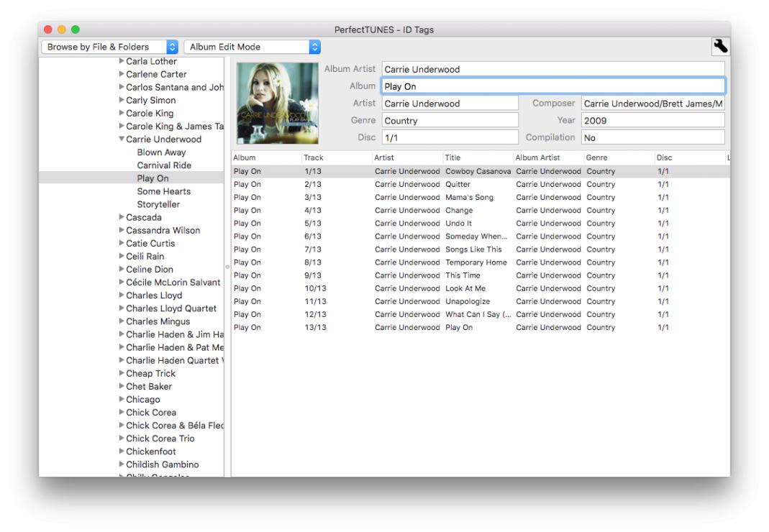Viewport: 769px width, 532px height.
Task: Click the Year field showing 2009
Action: click(x=652, y=121)
